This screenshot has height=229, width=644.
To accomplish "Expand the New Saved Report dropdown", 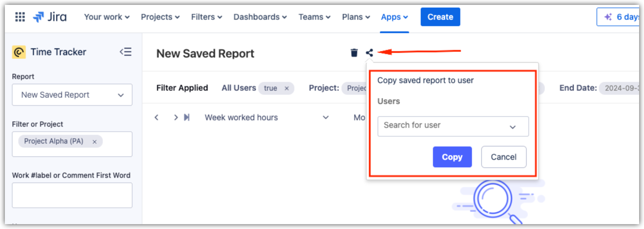I will pos(72,95).
